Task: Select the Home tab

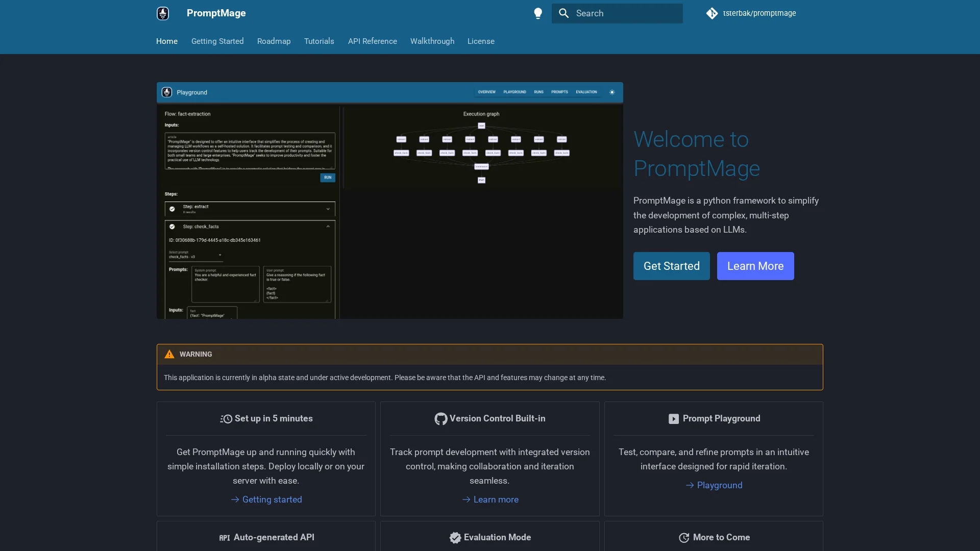Action: point(167,41)
